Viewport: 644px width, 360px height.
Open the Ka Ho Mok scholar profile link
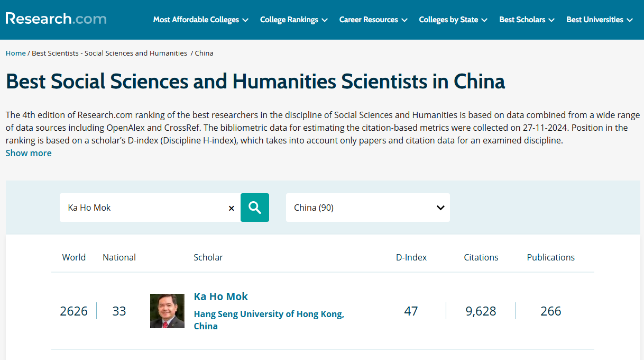pos(221,296)
